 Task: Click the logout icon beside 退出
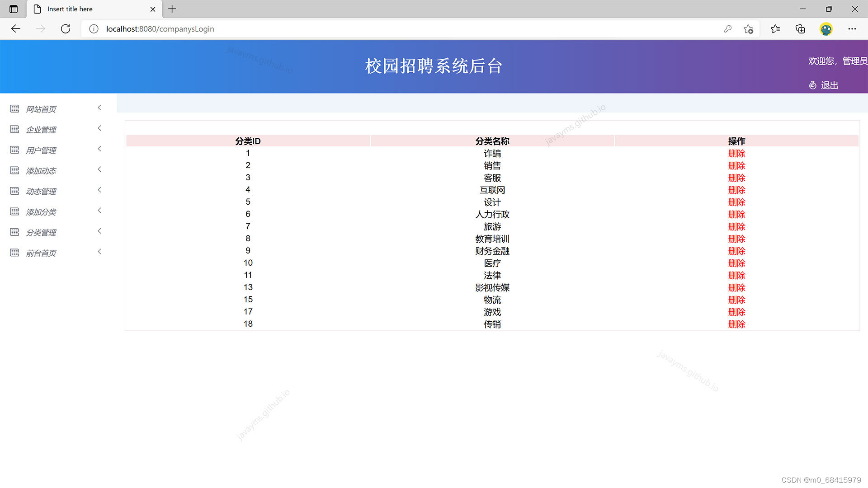tap(812, 85)
